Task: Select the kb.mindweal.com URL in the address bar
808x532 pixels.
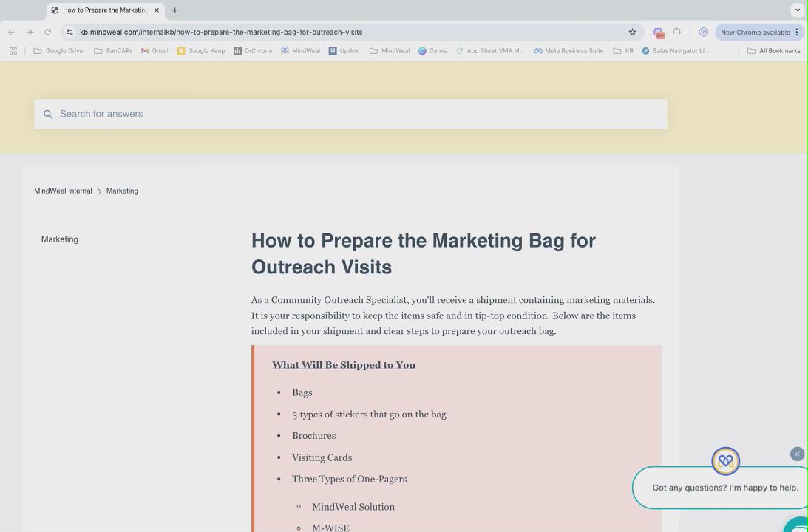Action: [x=221, y=32]
